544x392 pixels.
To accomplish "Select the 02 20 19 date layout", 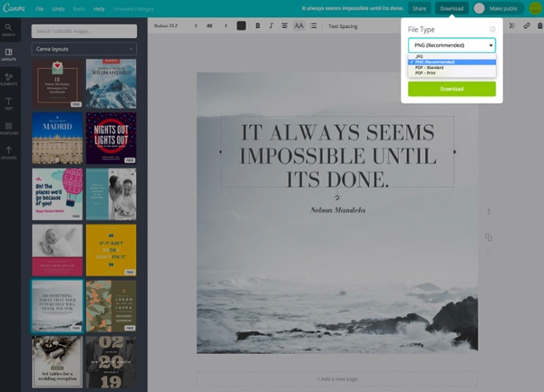I will tap(111, 361).
